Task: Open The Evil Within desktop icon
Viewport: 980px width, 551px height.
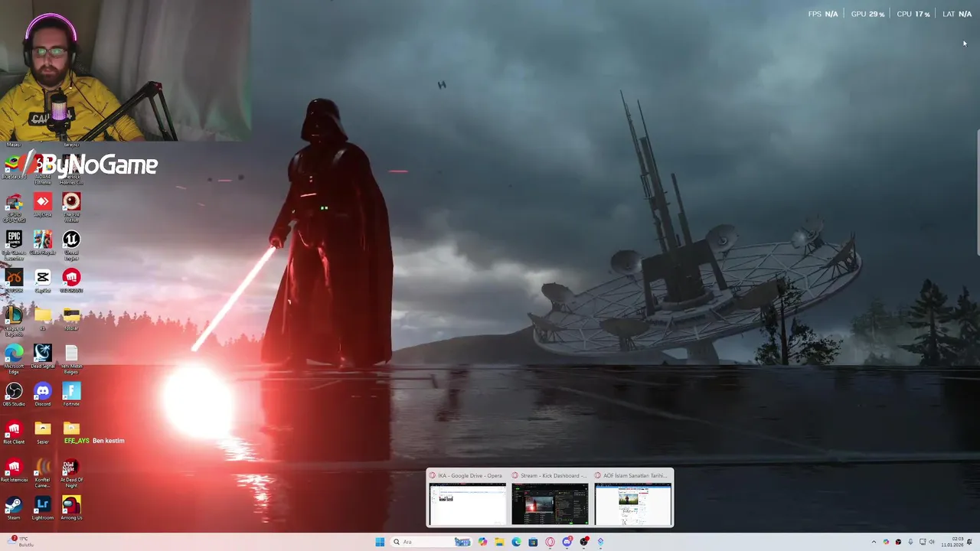Action: [x=71, y=207]
